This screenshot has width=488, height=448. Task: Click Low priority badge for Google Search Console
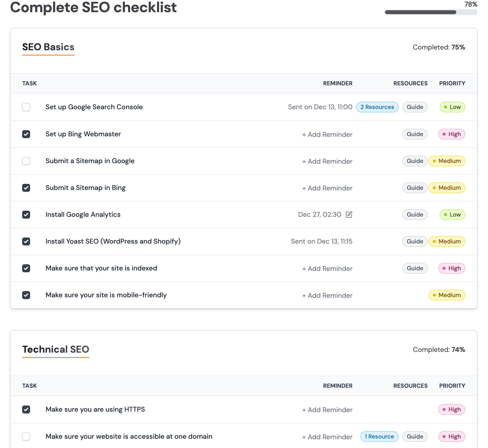tap(452, 107)
